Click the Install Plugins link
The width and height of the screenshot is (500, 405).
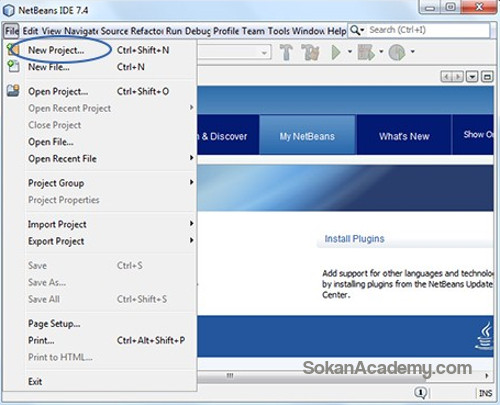(x=354, y=239)
